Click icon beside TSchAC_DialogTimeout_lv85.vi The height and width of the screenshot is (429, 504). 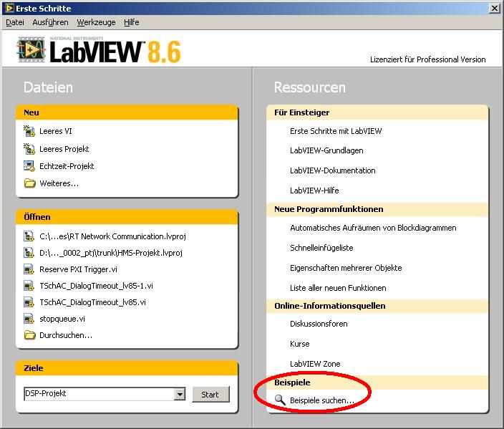click(x=29, y=302)
